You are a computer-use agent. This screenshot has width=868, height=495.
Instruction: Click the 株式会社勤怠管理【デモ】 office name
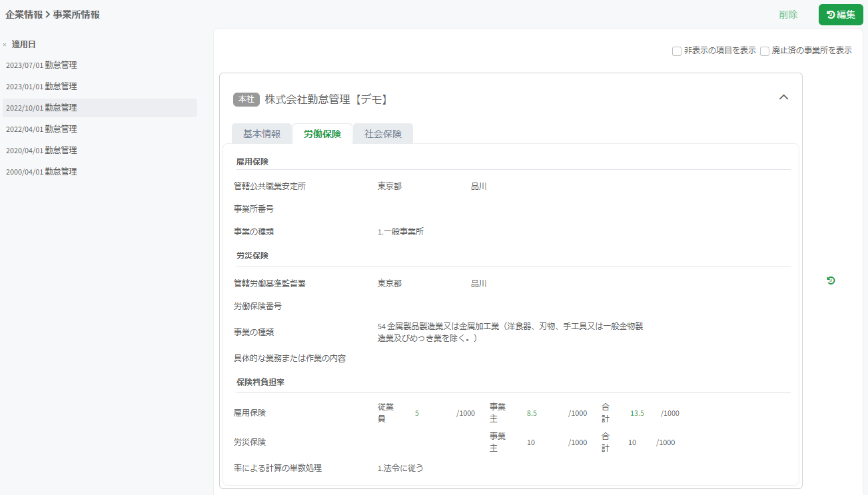tap(326, 99)
